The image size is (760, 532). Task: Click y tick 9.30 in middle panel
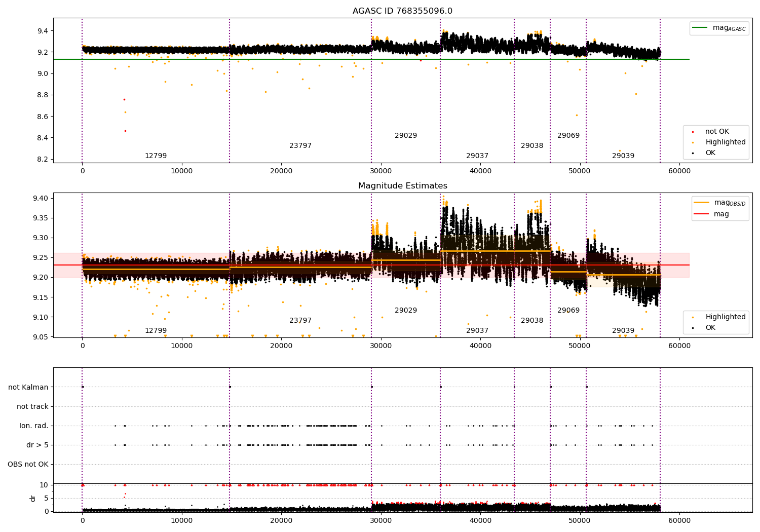pyautogui.click(x=41, y=238)
